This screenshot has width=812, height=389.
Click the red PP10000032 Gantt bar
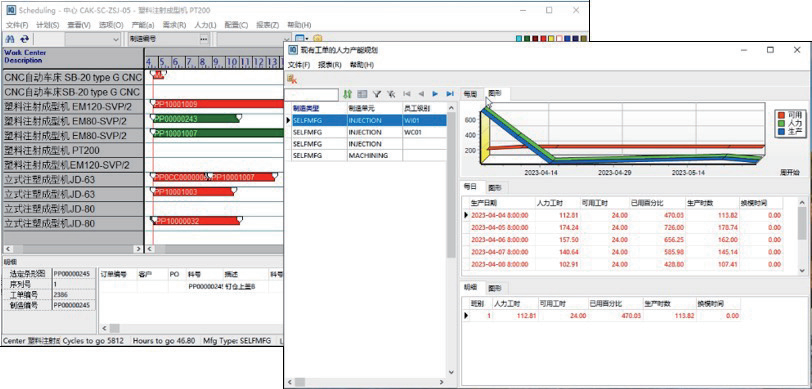pos(196,221)
